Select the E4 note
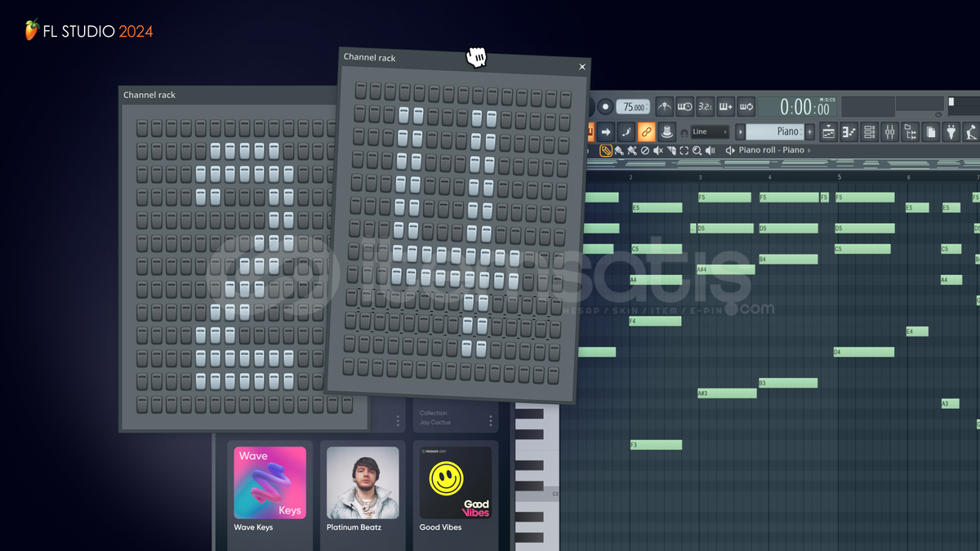Screen dimensions: 980x551 [x=916, y=331]
